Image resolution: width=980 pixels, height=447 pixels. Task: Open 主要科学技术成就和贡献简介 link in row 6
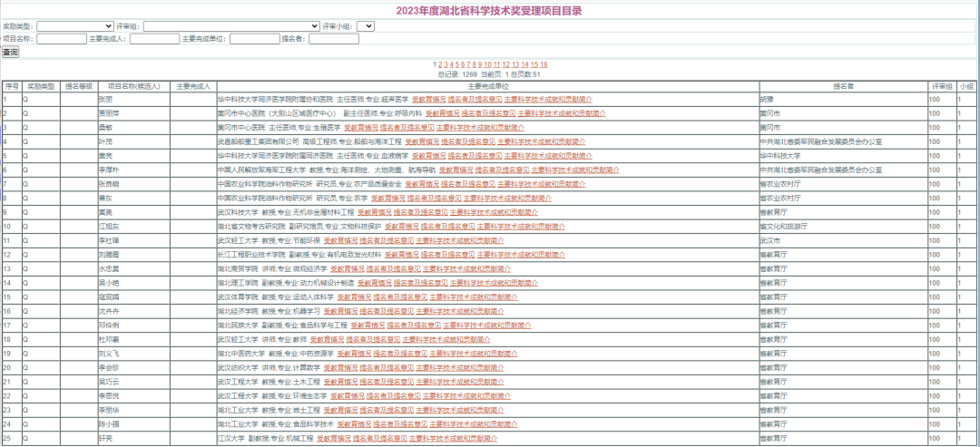[x=575, y=170]
